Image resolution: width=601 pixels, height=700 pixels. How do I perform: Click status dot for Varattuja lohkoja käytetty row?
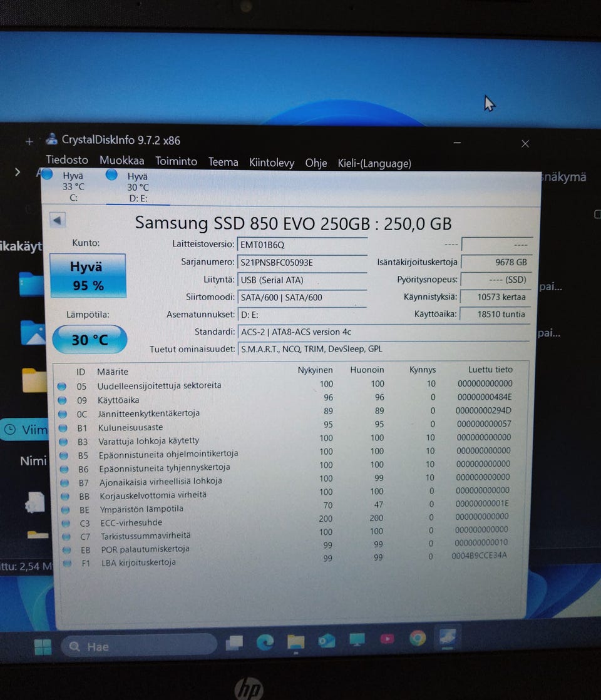tap(63, 442)
